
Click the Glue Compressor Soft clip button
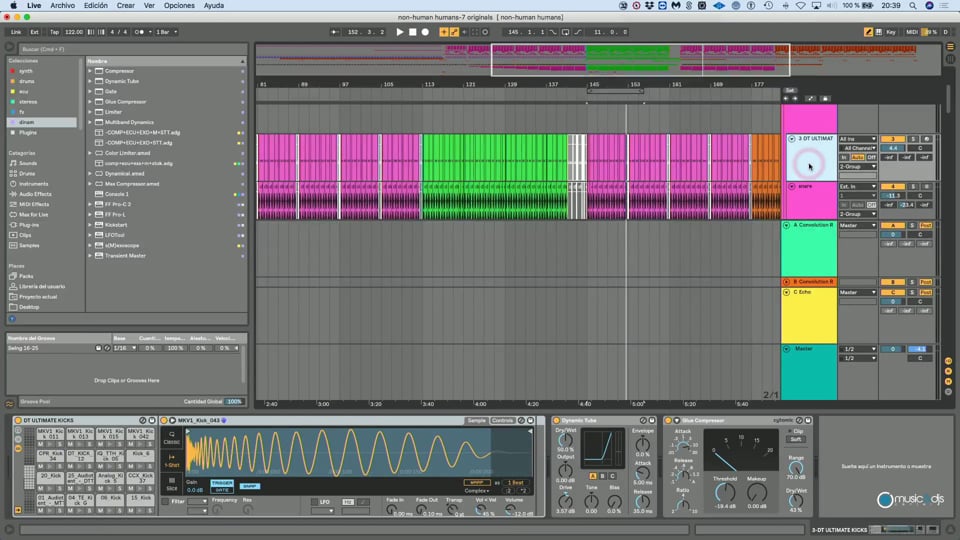[796, 440]
